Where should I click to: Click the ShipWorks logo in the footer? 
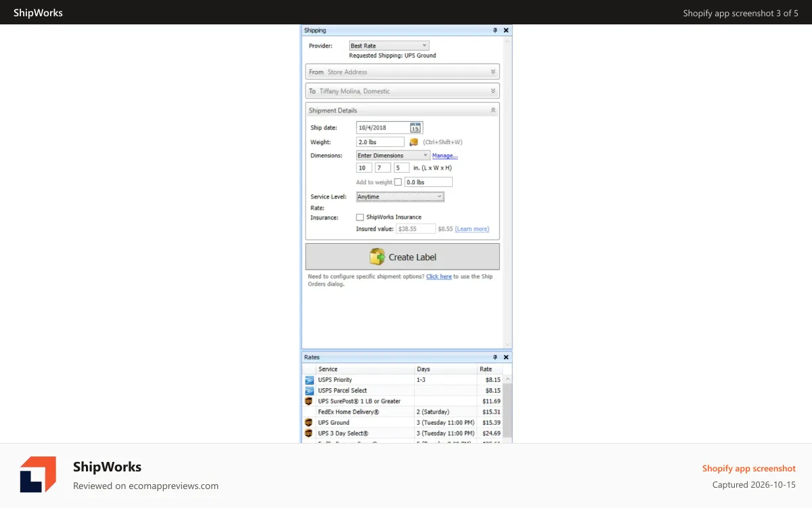coord(38,474)
